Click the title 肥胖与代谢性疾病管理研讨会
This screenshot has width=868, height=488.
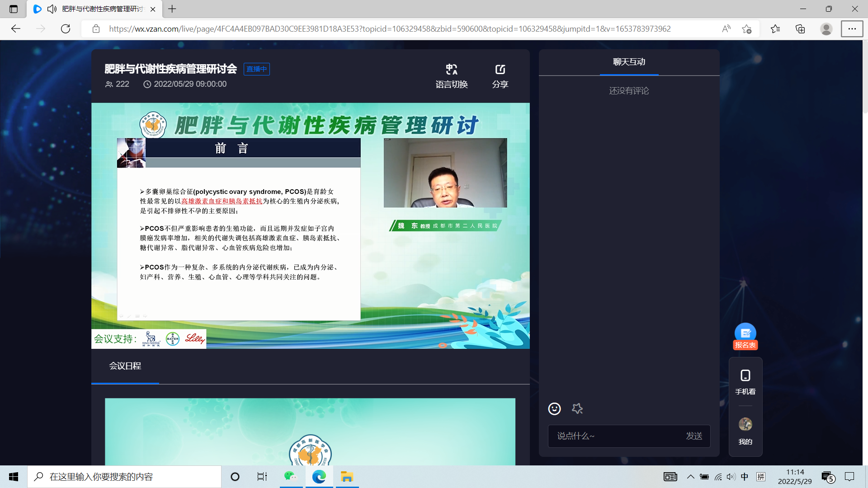point(171,69)
